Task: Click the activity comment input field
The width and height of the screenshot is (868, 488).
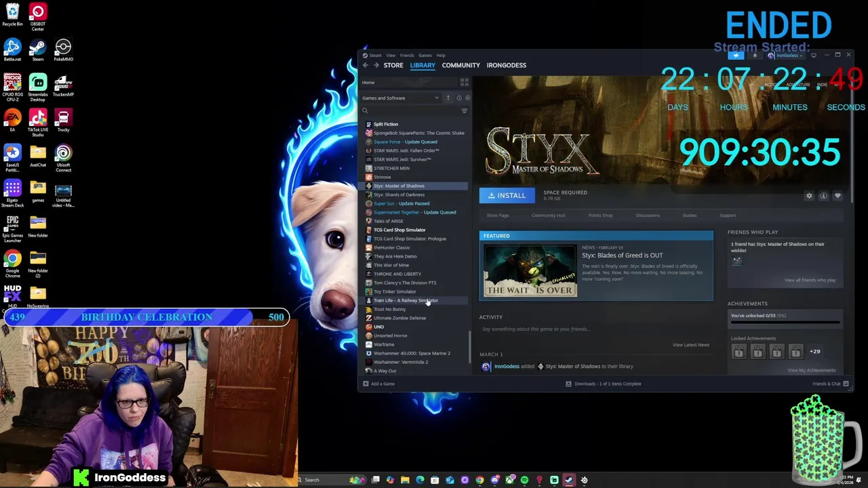Action: coord(595,329)
